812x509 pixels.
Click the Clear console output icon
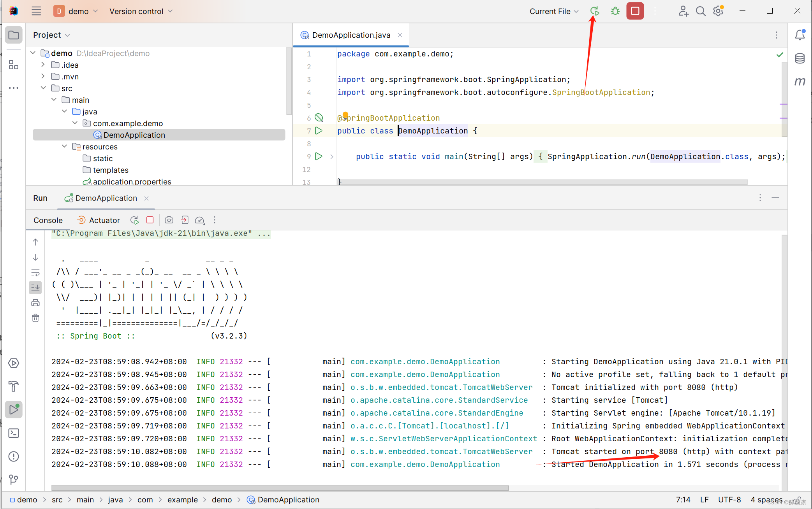pyautogui.click(x=35, y=318)
